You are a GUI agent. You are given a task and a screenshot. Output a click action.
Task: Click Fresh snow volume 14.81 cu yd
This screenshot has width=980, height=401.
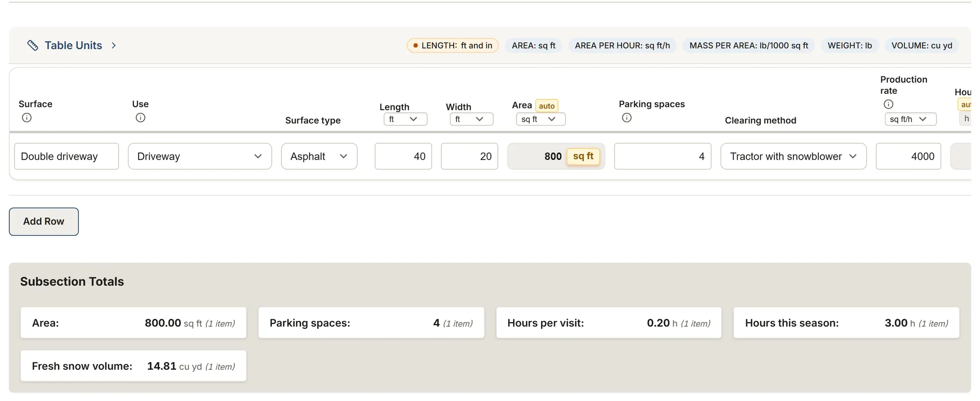tap(133, 366)
